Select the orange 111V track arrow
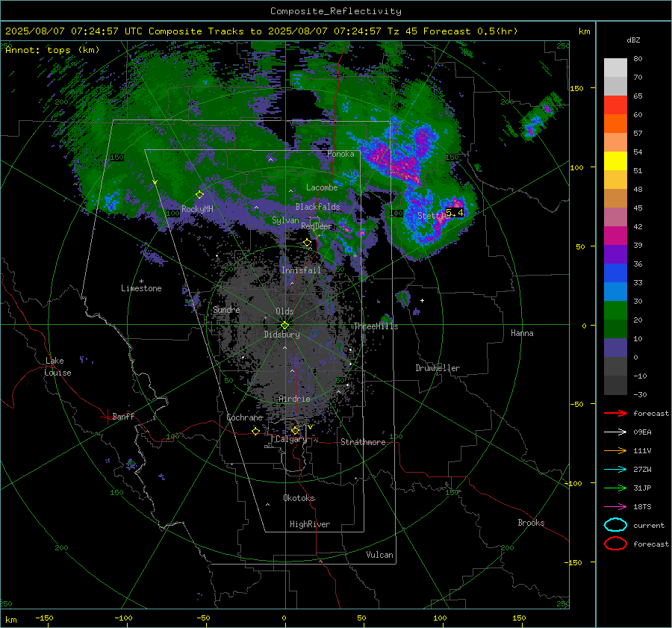 tap(615, 450)
